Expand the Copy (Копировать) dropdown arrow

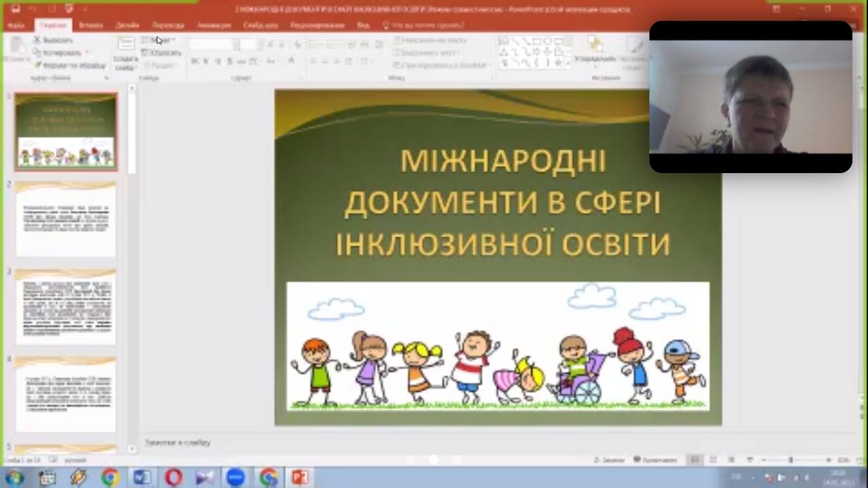(x=86, y=53)
